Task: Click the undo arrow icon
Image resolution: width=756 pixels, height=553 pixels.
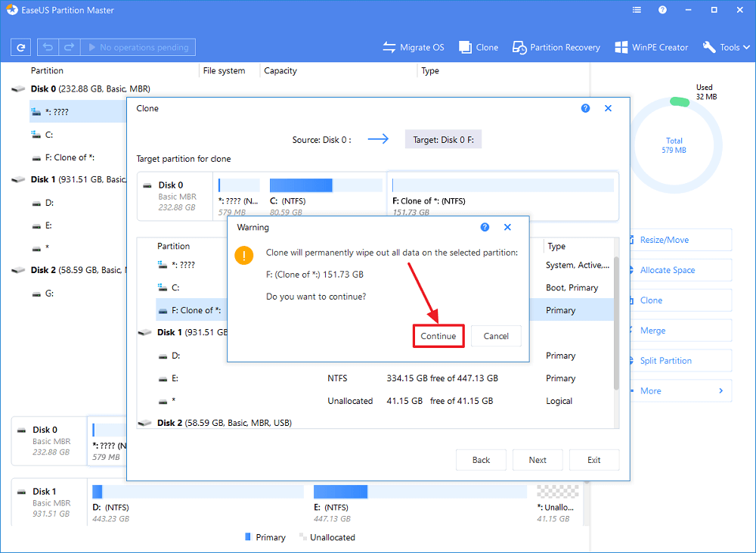Action: point(48,48)
